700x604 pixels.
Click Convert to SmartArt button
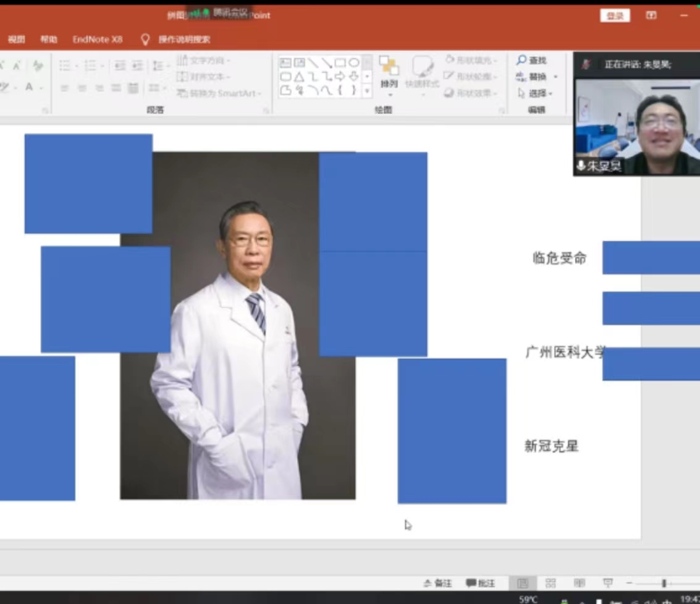point(219,93)
